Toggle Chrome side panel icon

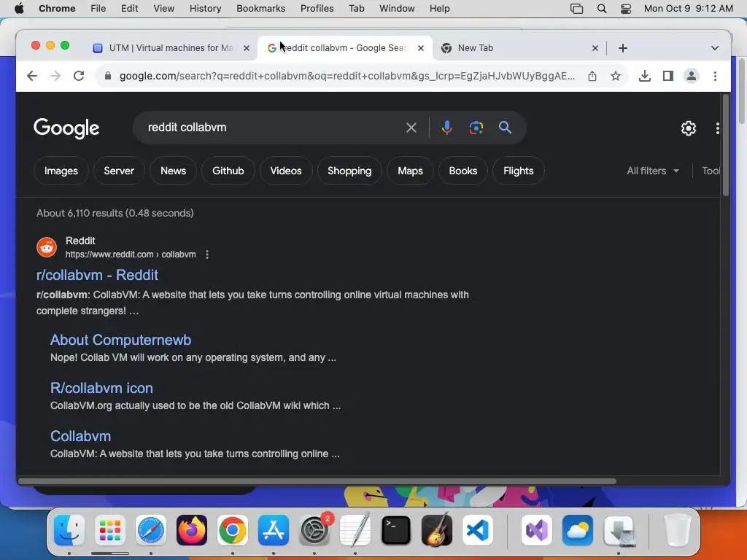pyautogui.click(x=668, y=76)
